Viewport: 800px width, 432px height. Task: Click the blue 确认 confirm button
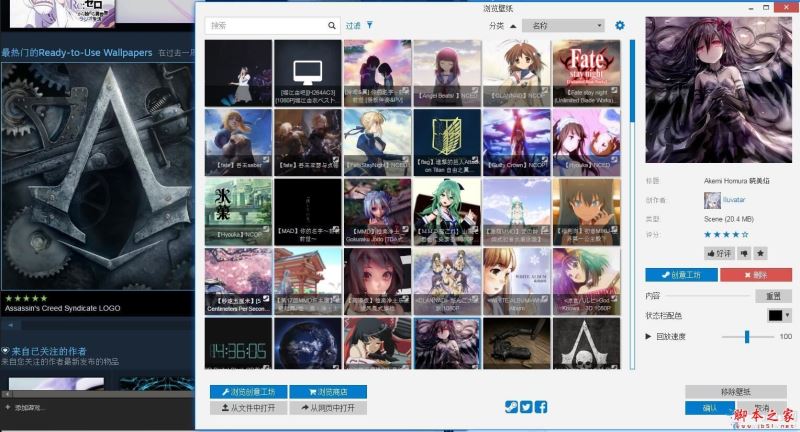coord(710,408)
